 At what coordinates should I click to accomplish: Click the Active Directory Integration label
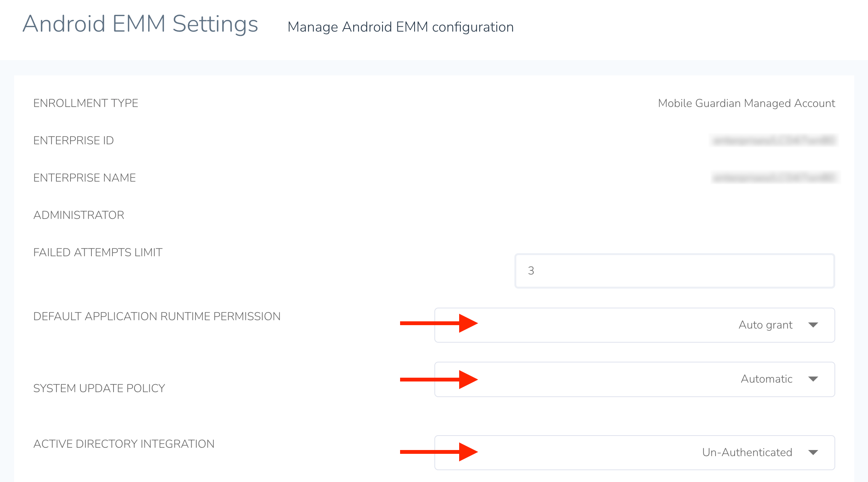click(x=124, y=444)
